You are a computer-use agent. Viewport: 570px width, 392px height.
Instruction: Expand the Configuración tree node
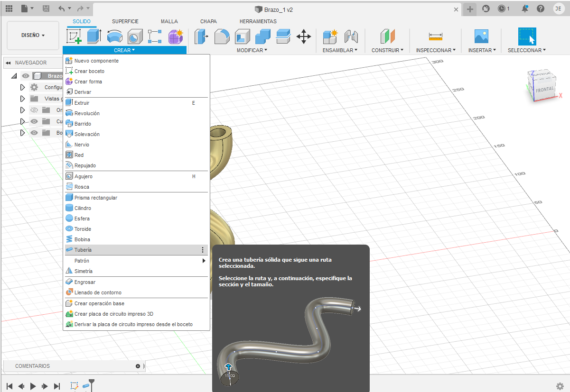[x=22, y=87]
